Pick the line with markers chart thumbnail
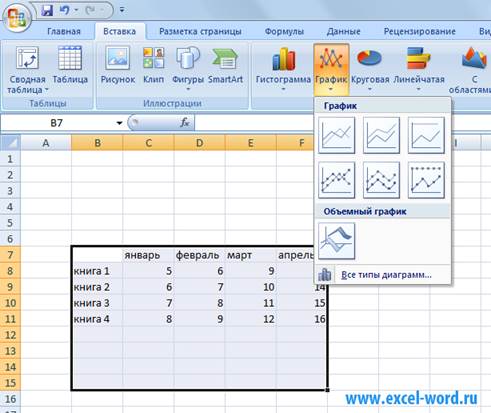The height and width of the screenshot is (413, 491). click(x=336, y=180)
